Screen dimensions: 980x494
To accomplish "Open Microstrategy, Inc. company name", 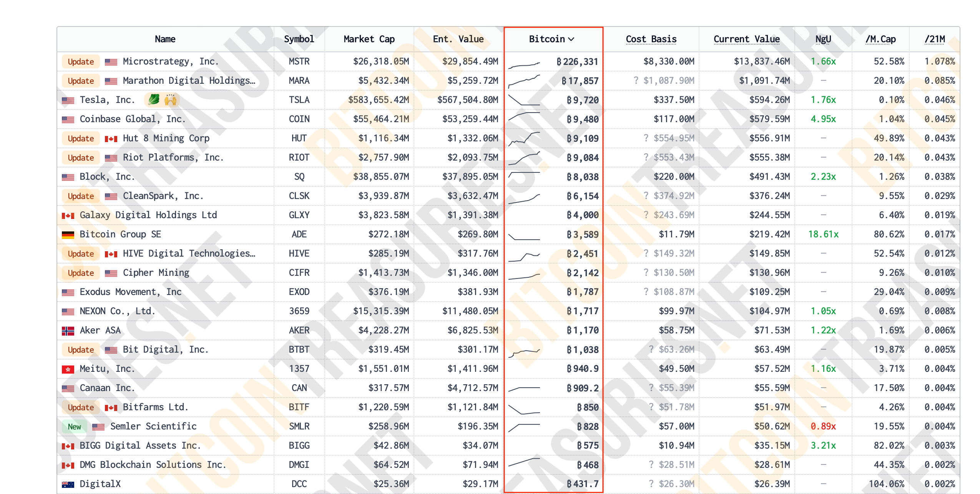I will pos(170,61).
